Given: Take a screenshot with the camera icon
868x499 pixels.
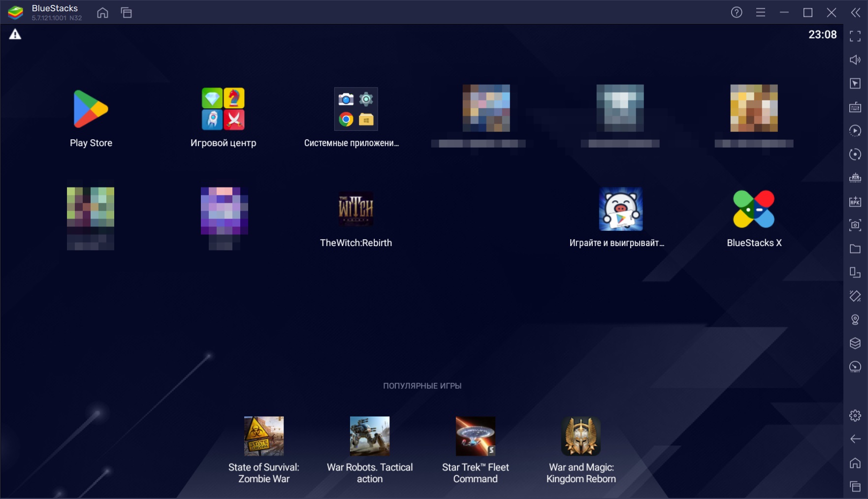Looking at the screenshot, I should click(855, 225).
